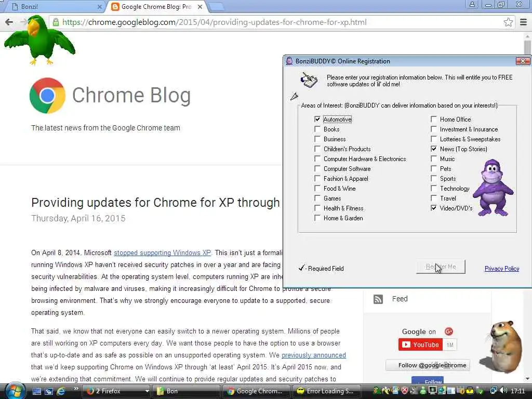The height and width of the screenshot is (399, 532).
Task: Click the Register Me button
Action: [x=441, y=267]
